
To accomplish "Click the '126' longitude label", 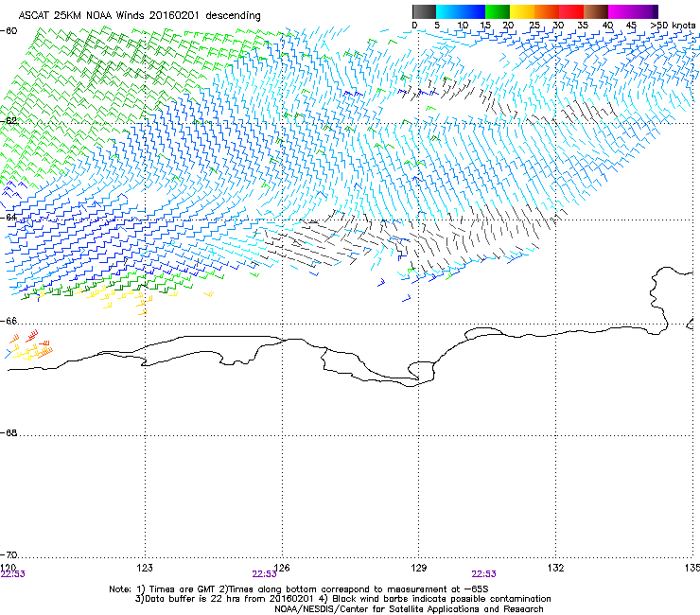I will [x=282, y=568].
